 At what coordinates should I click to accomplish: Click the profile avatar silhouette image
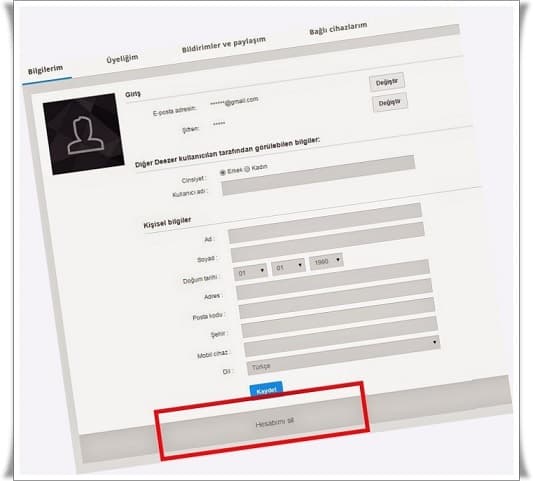(84, 134)
